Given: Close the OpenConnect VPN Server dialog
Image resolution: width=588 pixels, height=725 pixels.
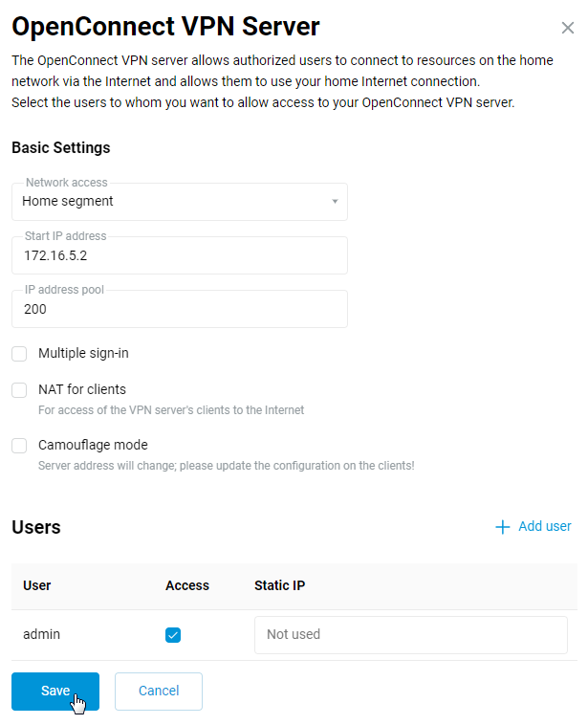Looking at the screenshot, I should point(567,29).
